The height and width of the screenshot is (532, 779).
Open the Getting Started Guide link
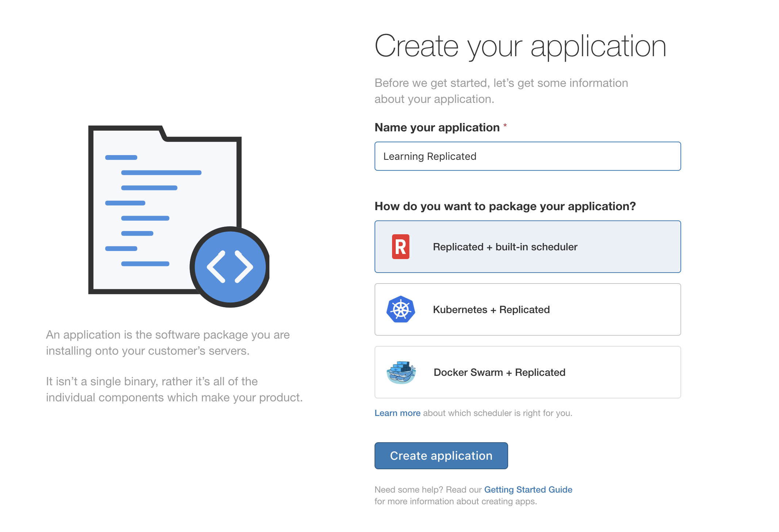(528, 490)
